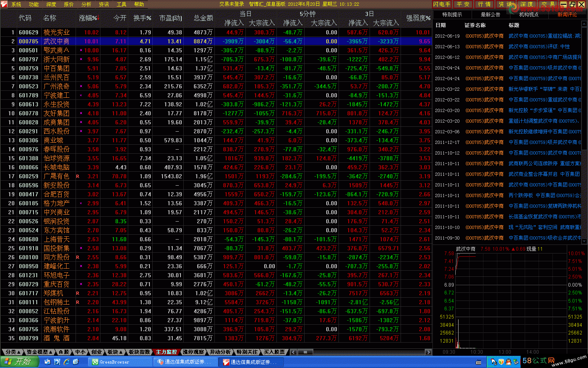Click the 交易 button in top bar

tap(548, 4)
